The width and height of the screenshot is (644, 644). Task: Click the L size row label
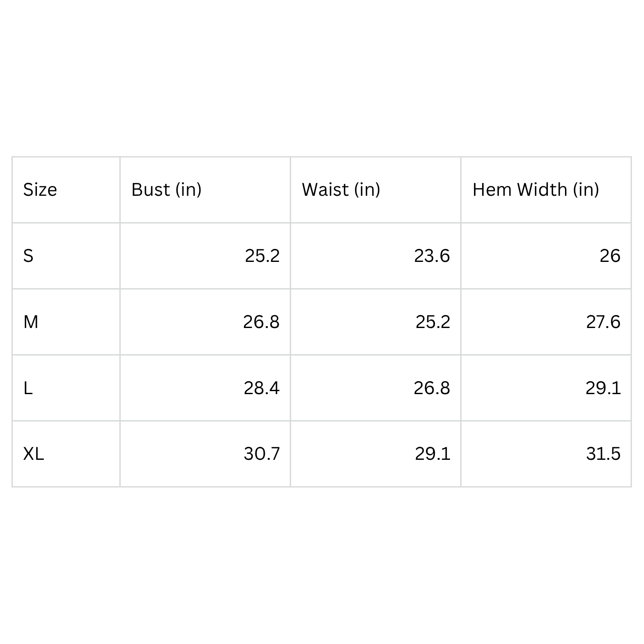coord(28,388)
